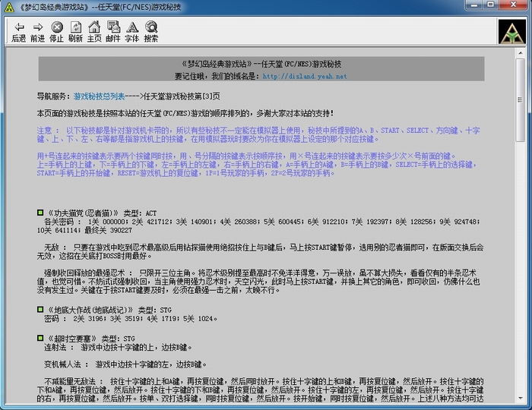532x410 pixels.
Task: Click the text 任天堂游戏秘技第[3]页
Action: click(182, 96)
